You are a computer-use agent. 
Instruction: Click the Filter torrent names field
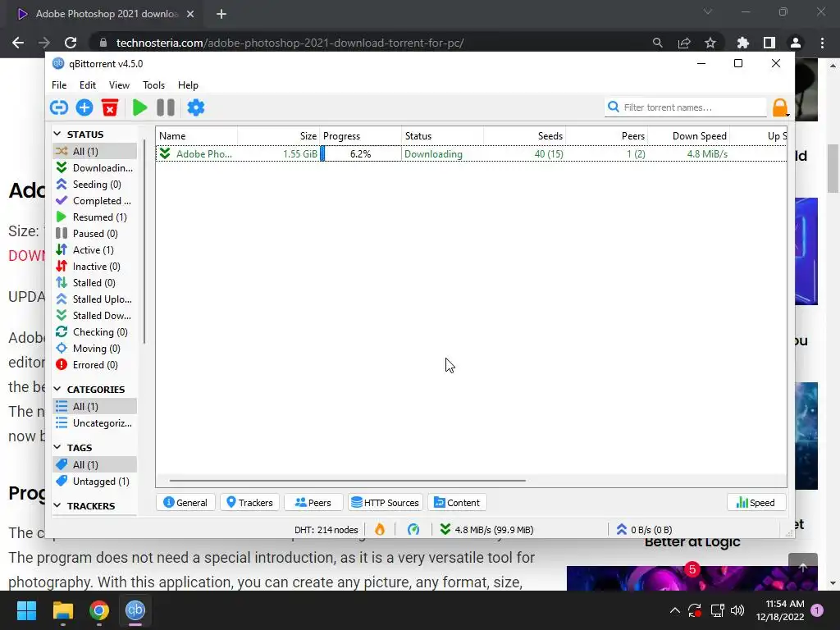click(x=687, y=107)
